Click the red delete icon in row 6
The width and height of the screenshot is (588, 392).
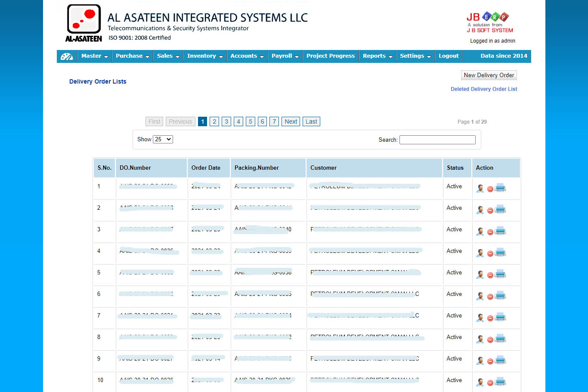click(x=490, y=297)
